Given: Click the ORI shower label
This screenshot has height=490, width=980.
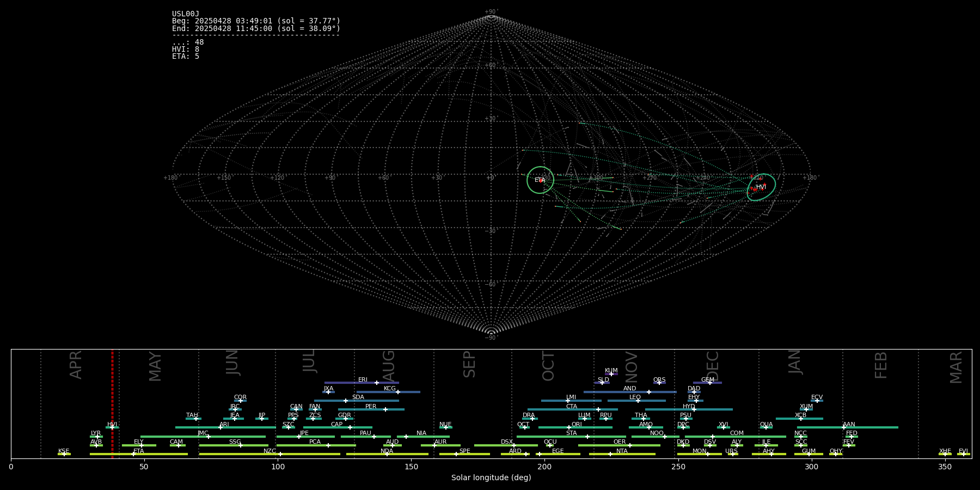Looking at the screenshot, I should pyautogui.click(x=577, y=425).
